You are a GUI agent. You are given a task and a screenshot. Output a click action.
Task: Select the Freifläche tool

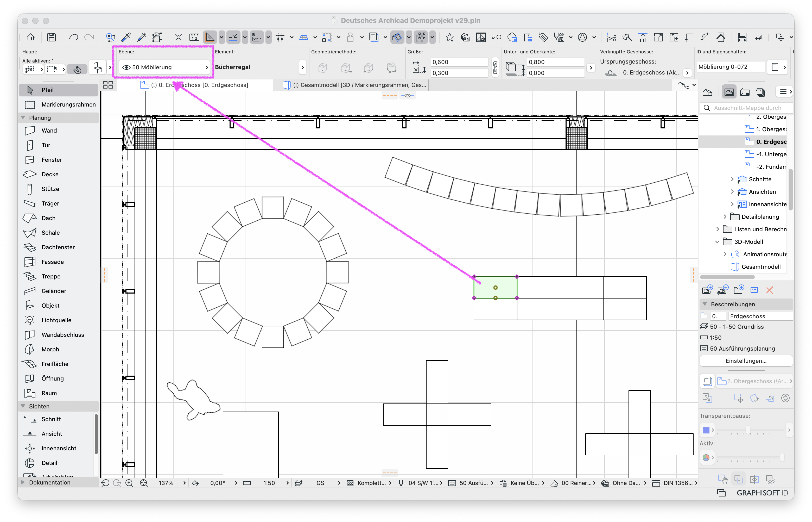coord(58,364)
